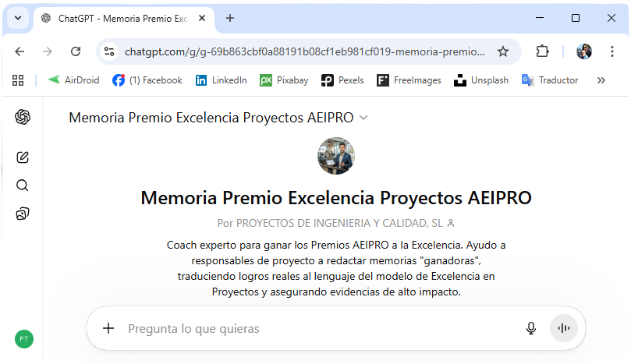
Task: Activate microphone dictation icon
Action: (531, 328)
